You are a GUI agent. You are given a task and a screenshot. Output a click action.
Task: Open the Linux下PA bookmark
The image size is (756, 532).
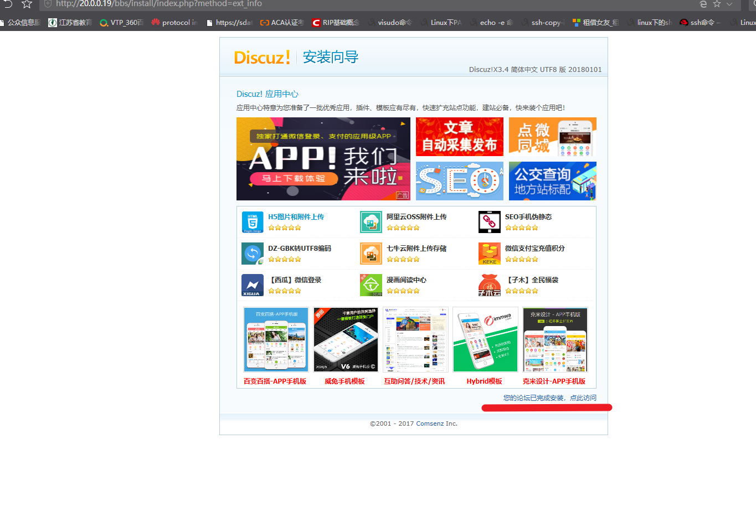pos(441,23)
